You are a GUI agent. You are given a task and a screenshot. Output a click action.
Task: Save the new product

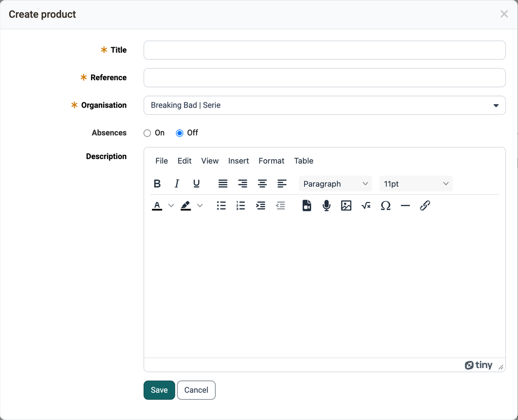pyautogui.click(x=159, y=390)
